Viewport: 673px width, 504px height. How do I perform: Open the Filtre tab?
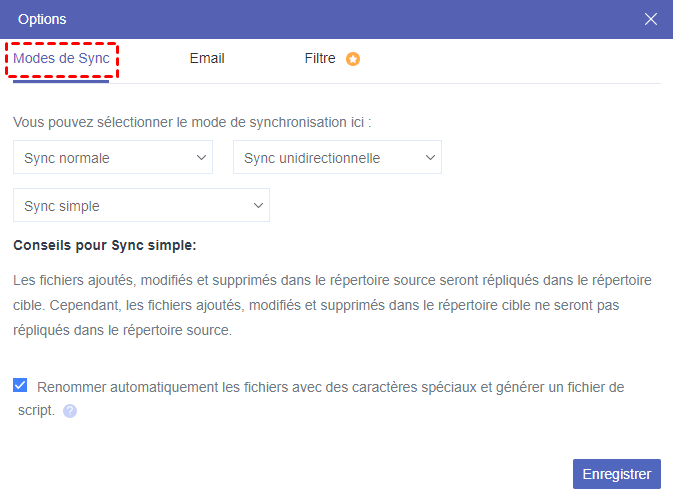(320, 59)
